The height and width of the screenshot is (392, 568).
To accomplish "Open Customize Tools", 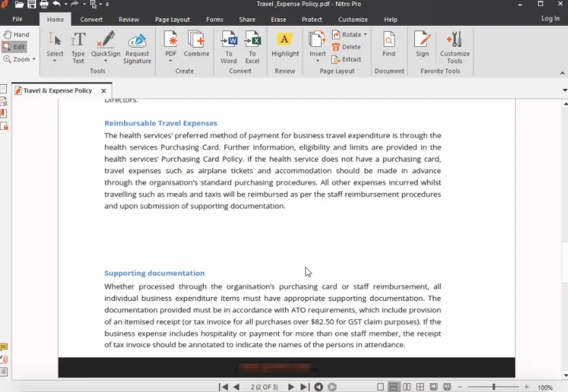I will [454, 48].
